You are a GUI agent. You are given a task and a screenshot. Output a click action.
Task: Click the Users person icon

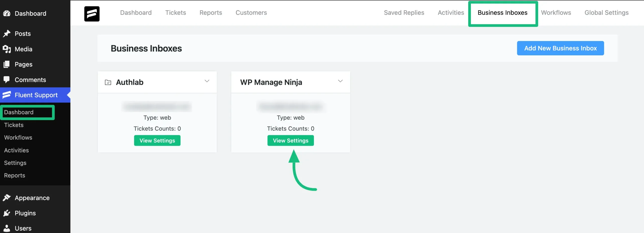click(x=7, y=228)
